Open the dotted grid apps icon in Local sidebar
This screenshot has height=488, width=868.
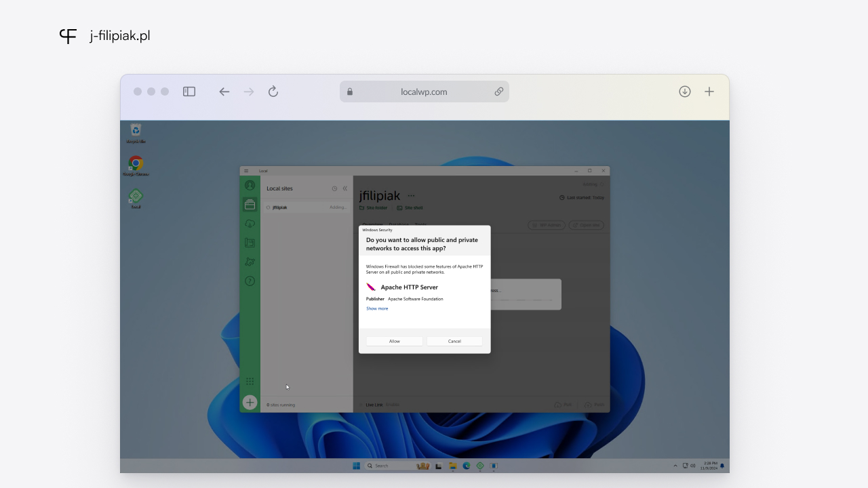(x=250, y=382)
